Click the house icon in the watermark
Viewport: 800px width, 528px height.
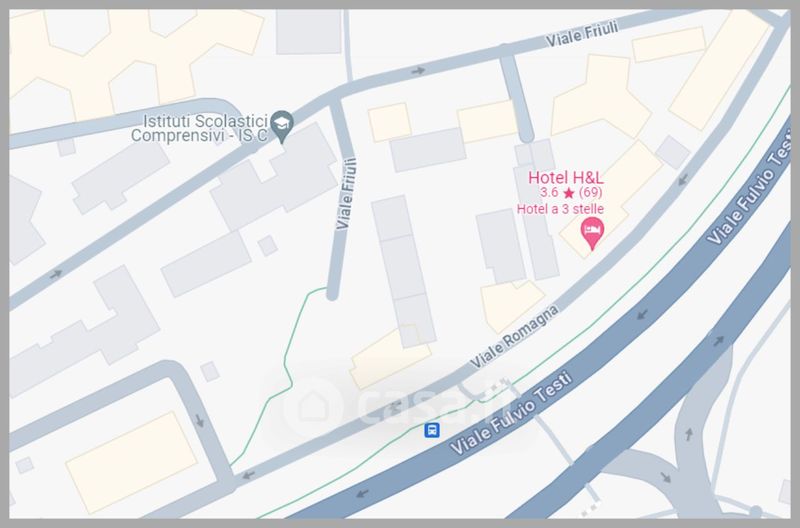313,406
